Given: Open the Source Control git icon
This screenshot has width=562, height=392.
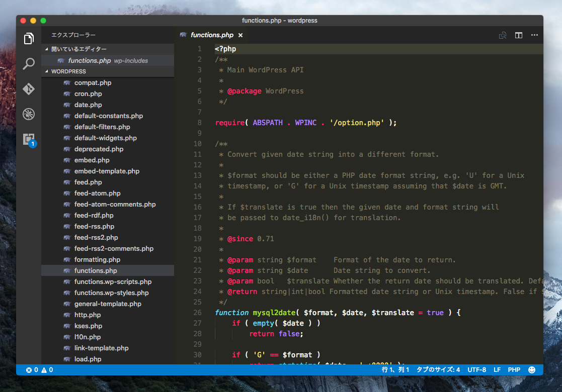Looking at the screenshot, I should click(29, 89).
